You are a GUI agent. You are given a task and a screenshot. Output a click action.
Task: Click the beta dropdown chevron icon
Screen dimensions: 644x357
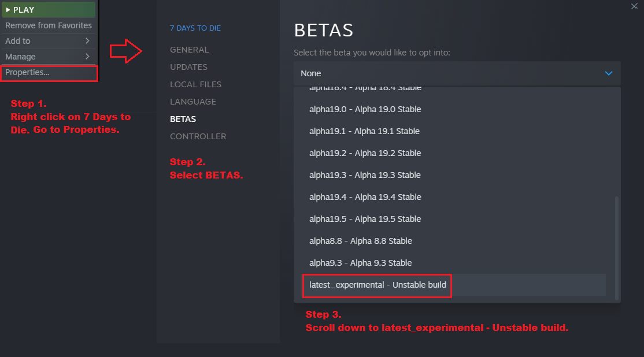(x=608, y=73)
